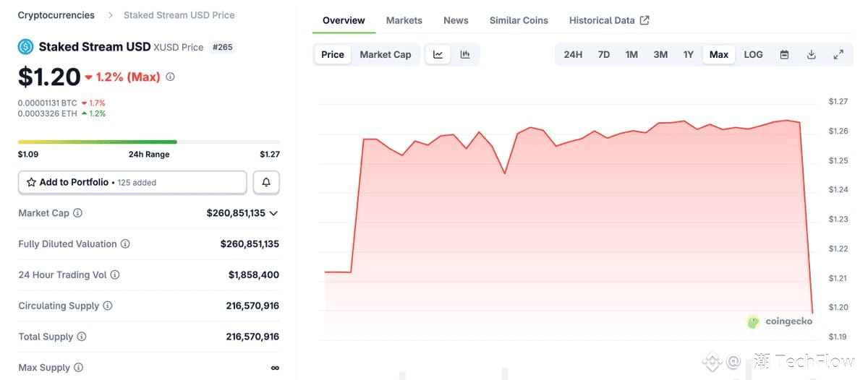Download chart data icon
This screenshot has height=380, width=868.
click(x=812, y=55)
